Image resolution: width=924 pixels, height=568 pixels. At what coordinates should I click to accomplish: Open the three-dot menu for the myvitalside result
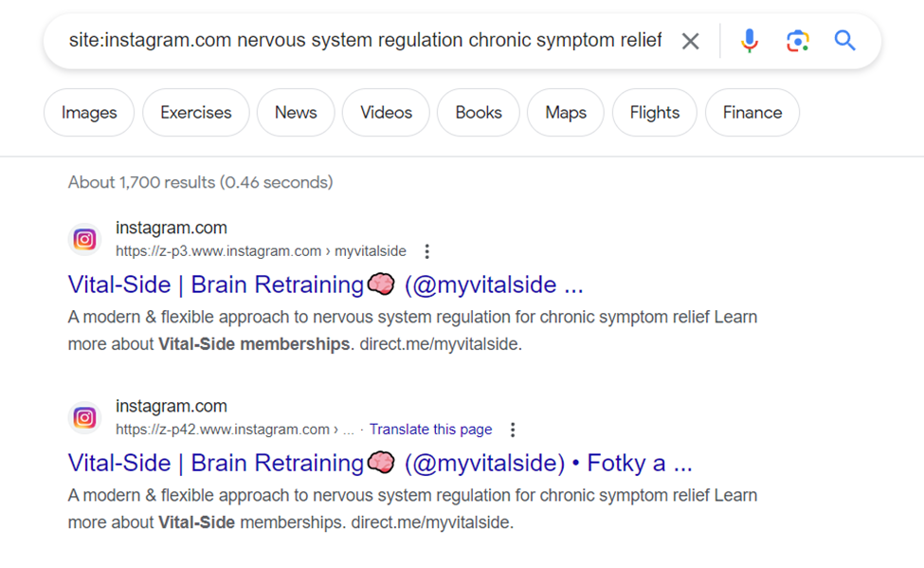tap(427, 252)
